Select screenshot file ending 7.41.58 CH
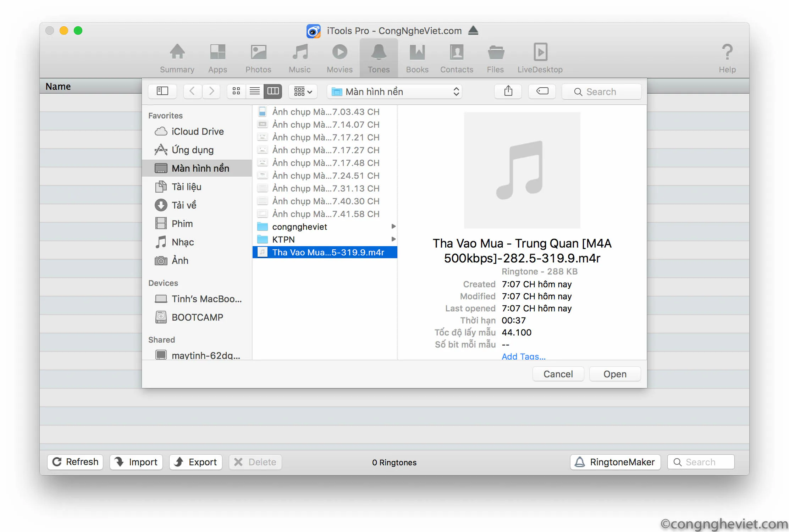789x532 pixels. point(325,214)
